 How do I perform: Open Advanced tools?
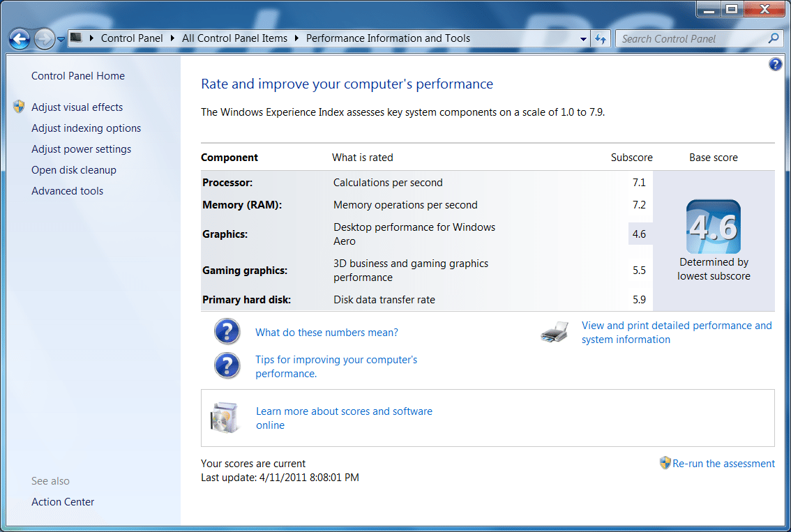(67, 191)
